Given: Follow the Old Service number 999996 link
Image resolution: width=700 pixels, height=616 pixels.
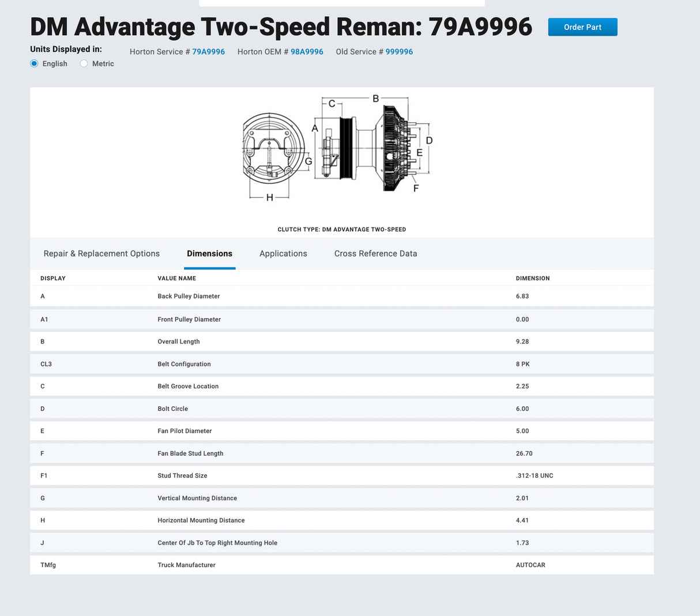Looking at the screenshot, I should tap(399, 52).
